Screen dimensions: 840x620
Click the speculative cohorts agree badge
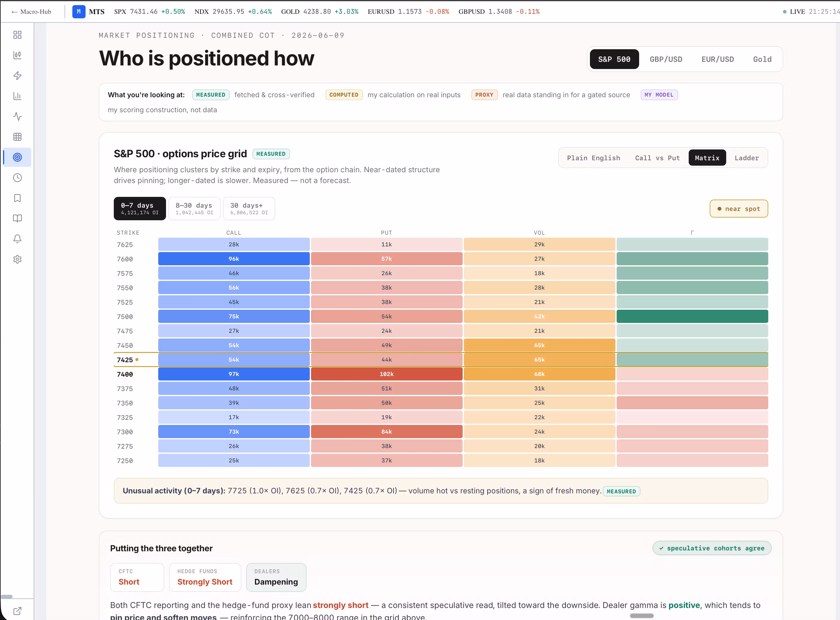point(712,548)
